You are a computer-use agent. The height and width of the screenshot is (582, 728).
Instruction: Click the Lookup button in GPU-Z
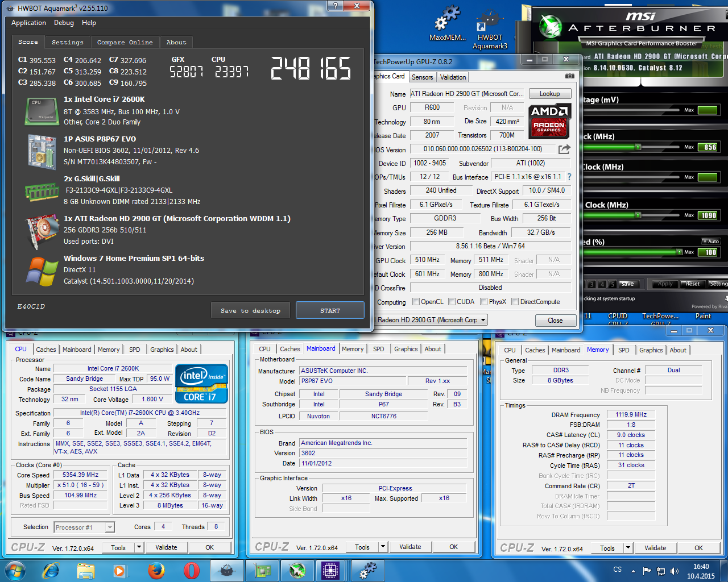tap(549, 94)
